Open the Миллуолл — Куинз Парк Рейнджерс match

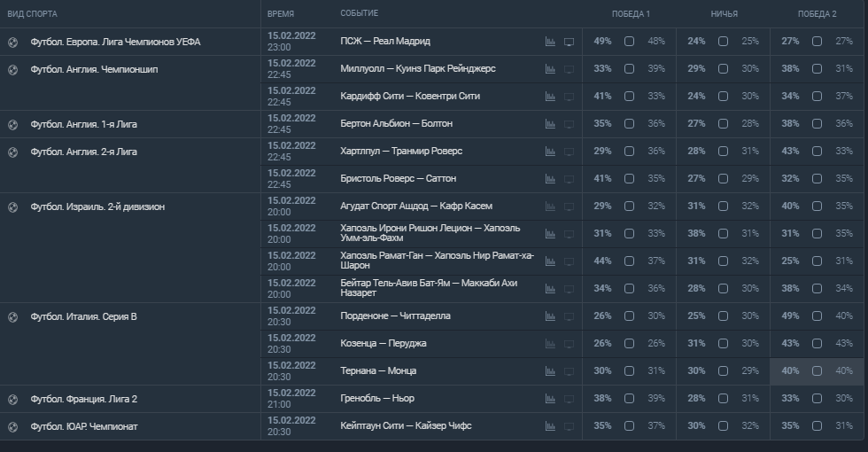[417, 69]
